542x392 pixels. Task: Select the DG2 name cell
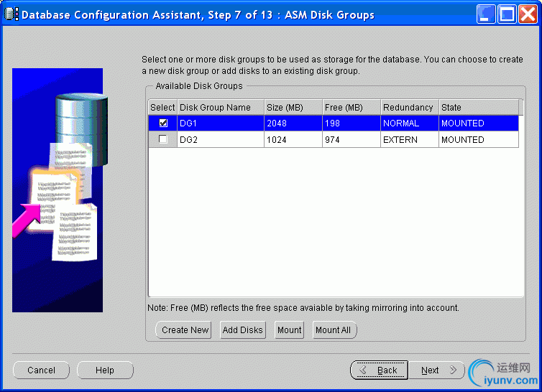tap(221, 140)
